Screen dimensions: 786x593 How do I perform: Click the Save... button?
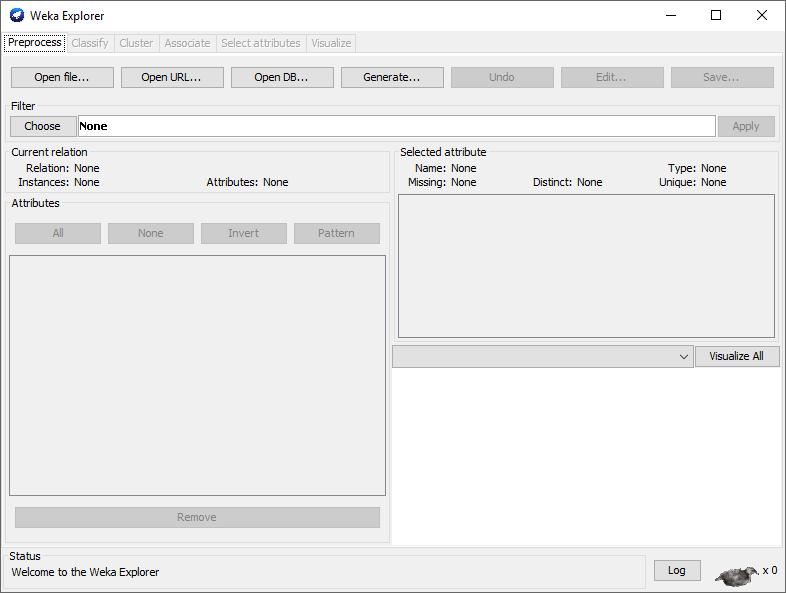(x=722, y=77)
